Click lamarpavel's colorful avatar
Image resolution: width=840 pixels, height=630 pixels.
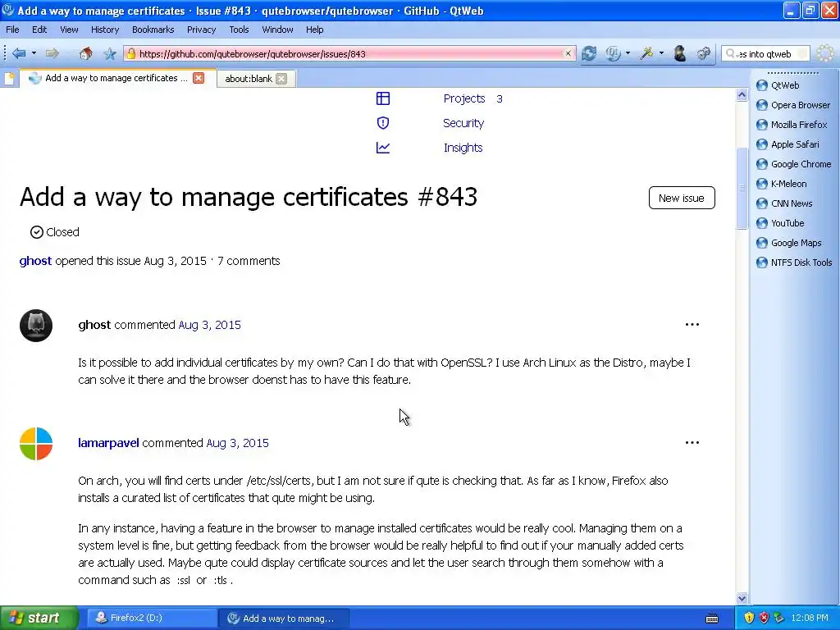click(x=36, y=444)
